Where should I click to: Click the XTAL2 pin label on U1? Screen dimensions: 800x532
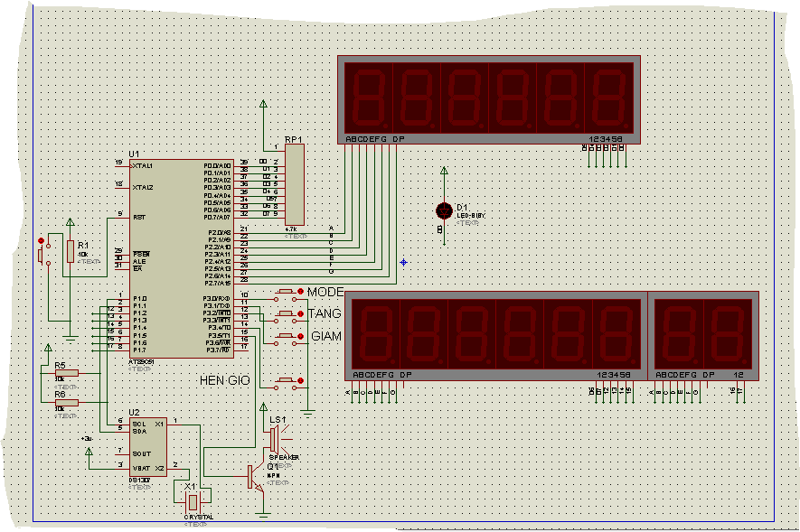tap(142, 188)
